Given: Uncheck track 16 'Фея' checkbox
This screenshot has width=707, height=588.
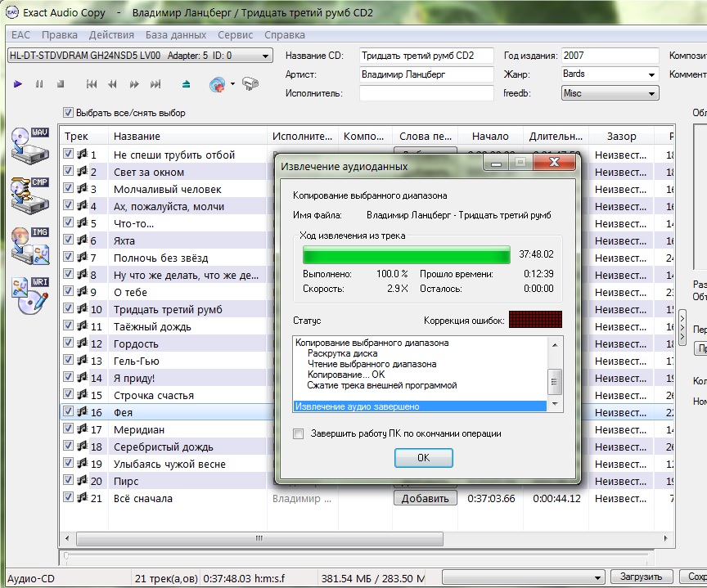Looking at the screenshot, I should coord(69,412).
